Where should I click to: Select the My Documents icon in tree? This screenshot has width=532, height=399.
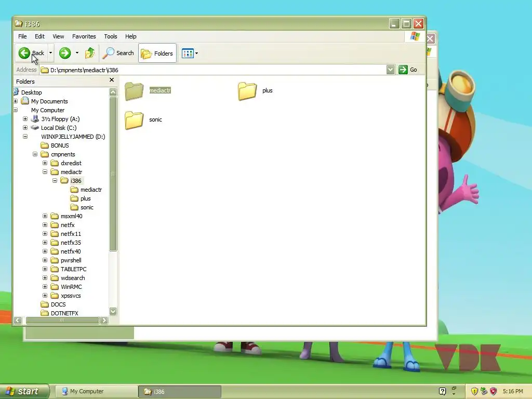coord(25,101)
